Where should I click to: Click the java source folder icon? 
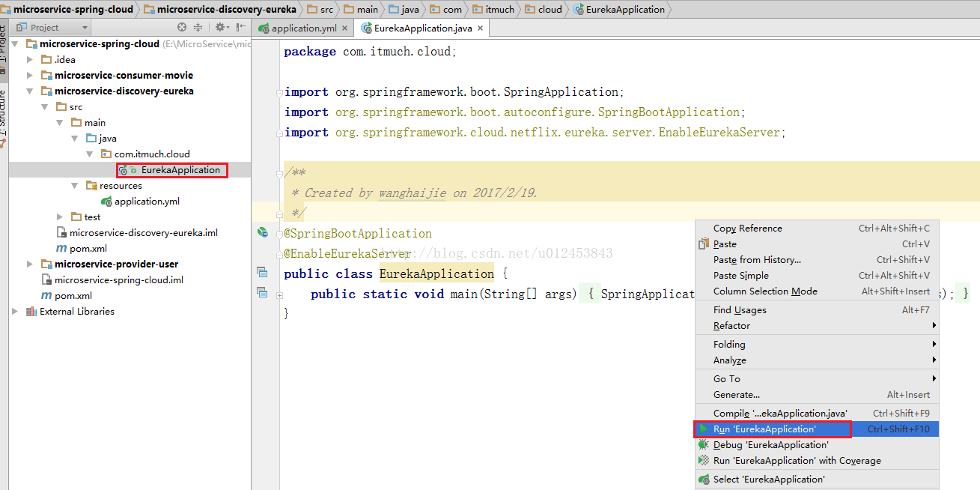click(91, 139)
